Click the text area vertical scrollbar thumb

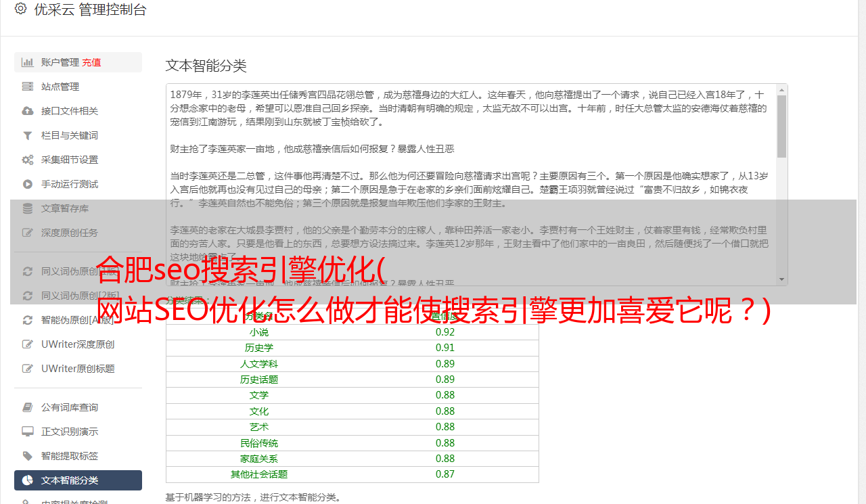click(x=781, y=127)
